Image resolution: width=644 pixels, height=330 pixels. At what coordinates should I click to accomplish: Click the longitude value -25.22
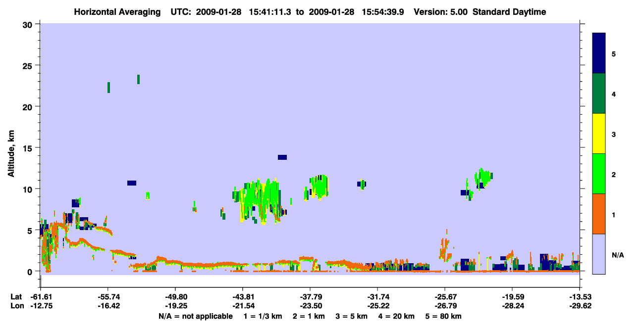pyautogui.click(x=377, y=306)
